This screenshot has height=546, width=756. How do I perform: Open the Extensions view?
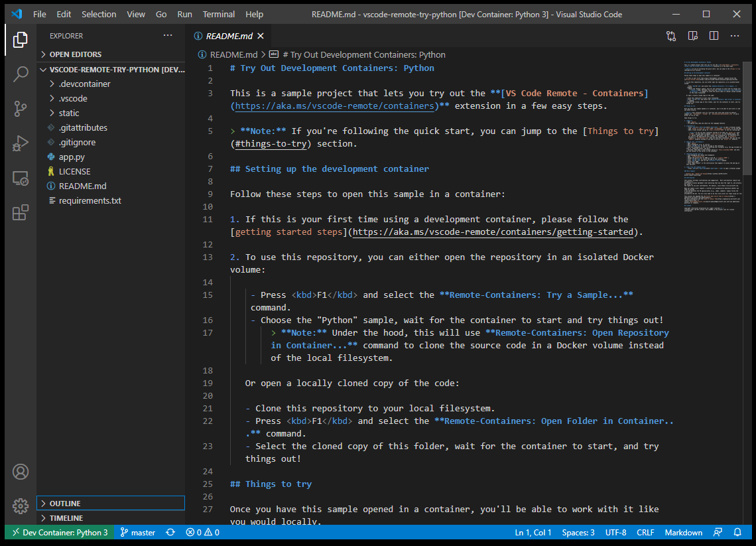(20, 212)
